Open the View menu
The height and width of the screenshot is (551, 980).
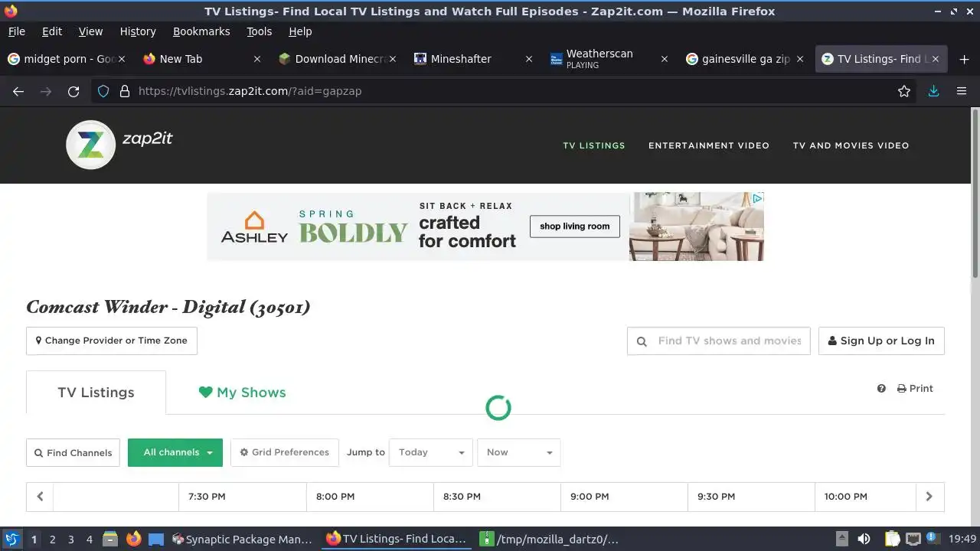coord(90,31)
